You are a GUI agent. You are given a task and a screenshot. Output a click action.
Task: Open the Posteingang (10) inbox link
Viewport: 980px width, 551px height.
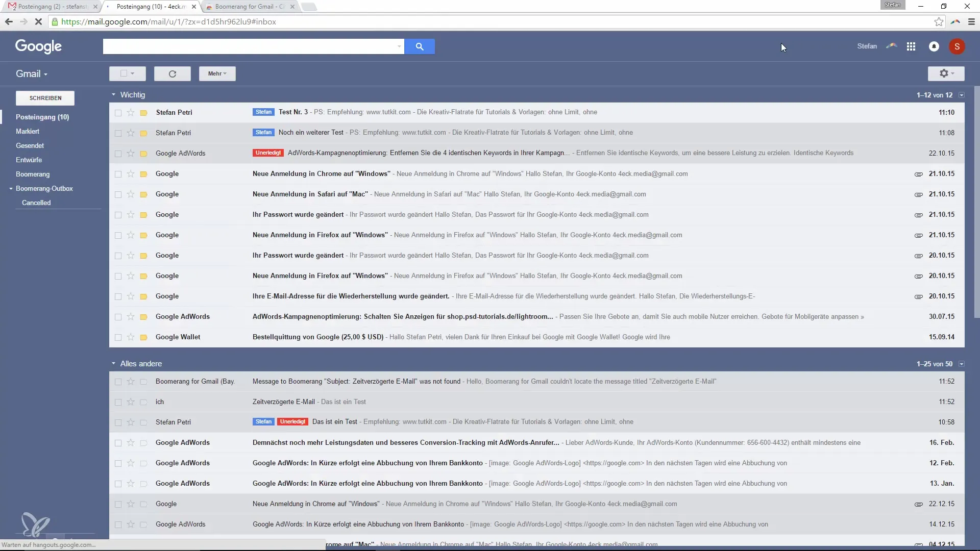click(x=42, y=117)
